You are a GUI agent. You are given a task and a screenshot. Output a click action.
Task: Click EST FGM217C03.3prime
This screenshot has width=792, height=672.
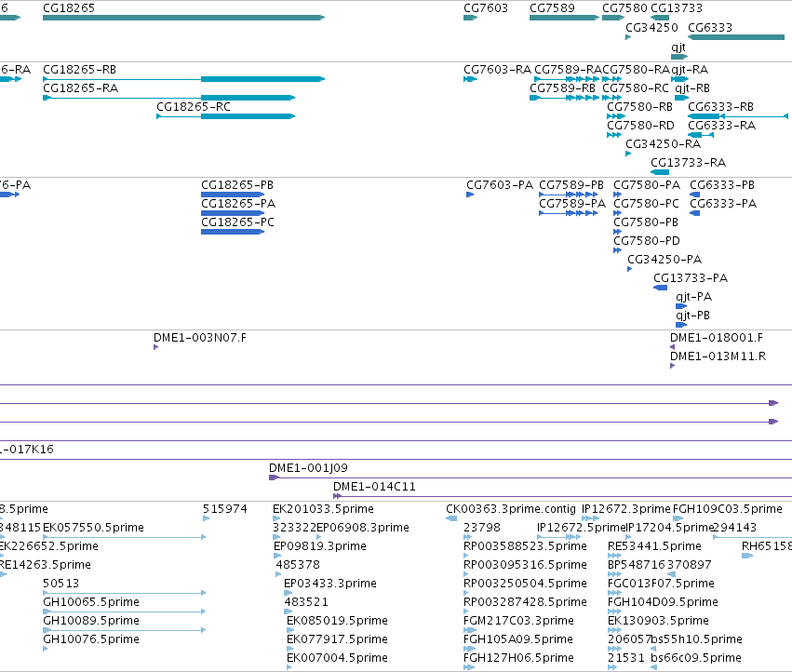[518, 621]
